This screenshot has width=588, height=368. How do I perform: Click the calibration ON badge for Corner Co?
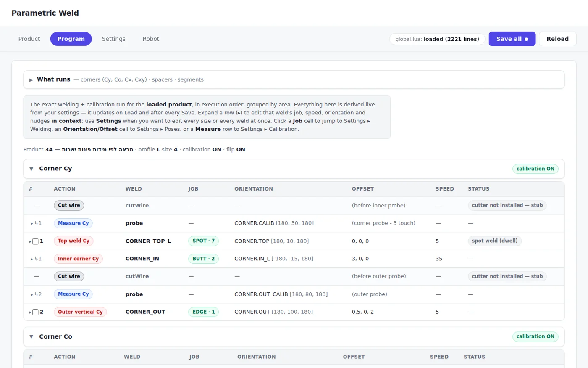pyautogui.click(x=535, y=336)
